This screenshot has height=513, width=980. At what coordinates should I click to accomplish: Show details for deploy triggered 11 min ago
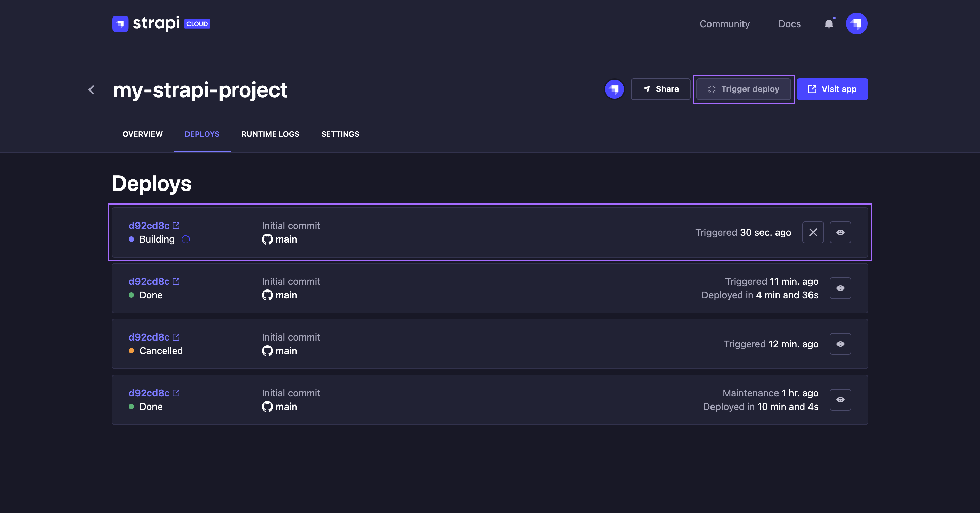[x=840, y=288]
